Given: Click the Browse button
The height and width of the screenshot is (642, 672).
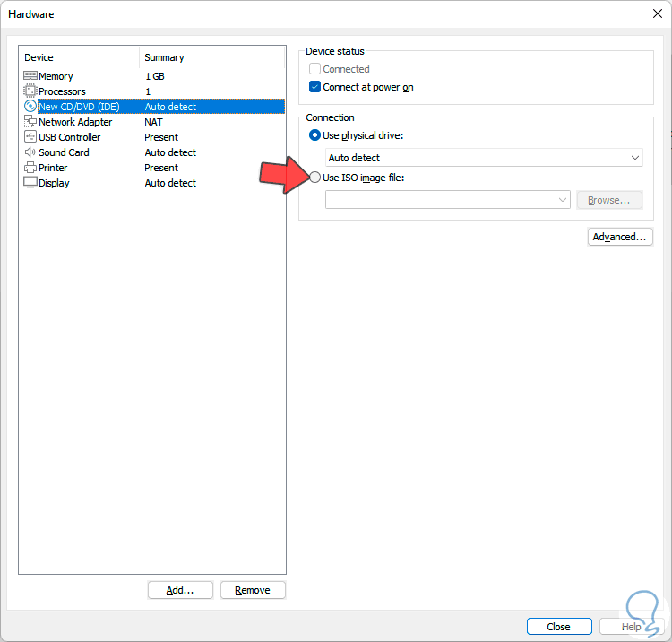Looking at the screenshot, I should tap(609, 200).
